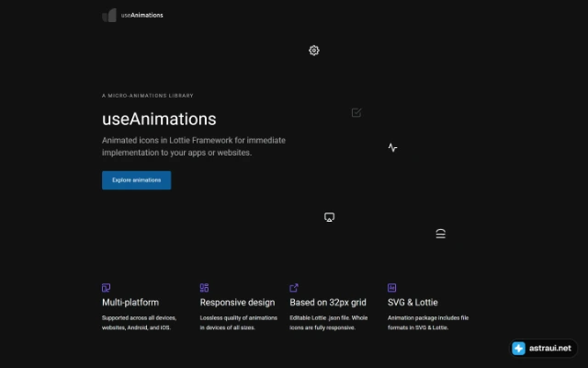This screenshot has height=368, width=588.
Task: Click the edit checkbox pencil icon
Action: click(x=356, y=112)
